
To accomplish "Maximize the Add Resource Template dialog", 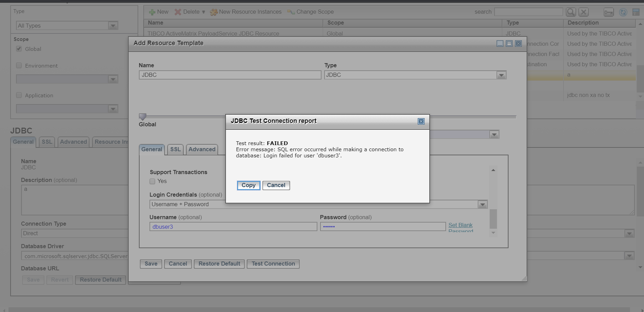I will [x=509, y=43].
